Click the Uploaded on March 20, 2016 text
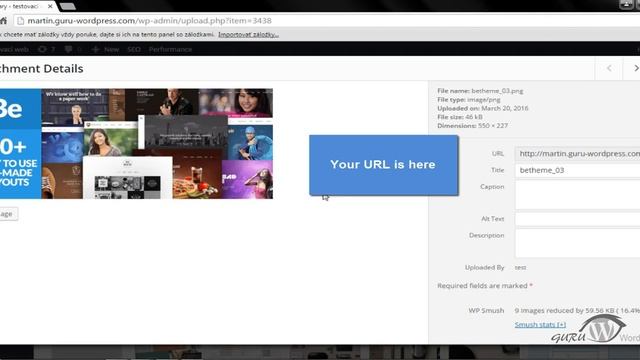The height and width of the screenshot is (360, 640). tap(482, 108)
